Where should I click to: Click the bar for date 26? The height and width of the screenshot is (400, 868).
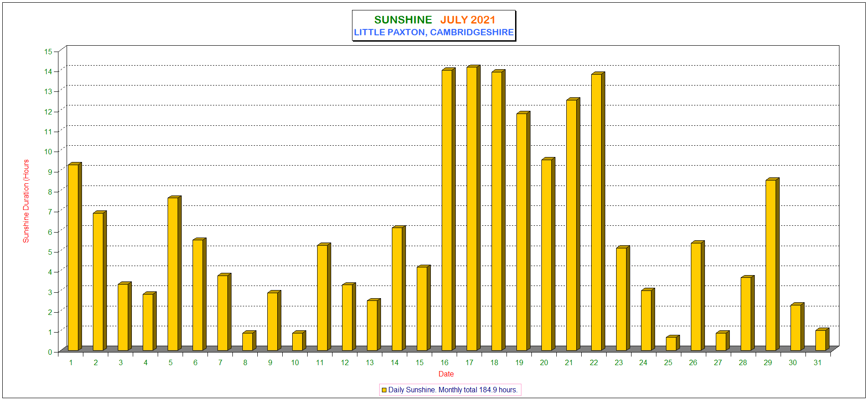[x=698, y=296]
